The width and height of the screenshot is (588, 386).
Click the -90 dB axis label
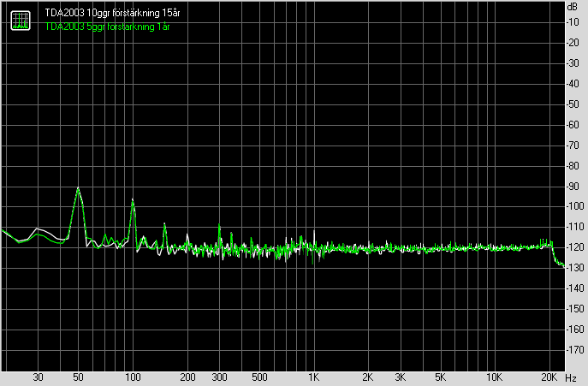tap(573, 186)
